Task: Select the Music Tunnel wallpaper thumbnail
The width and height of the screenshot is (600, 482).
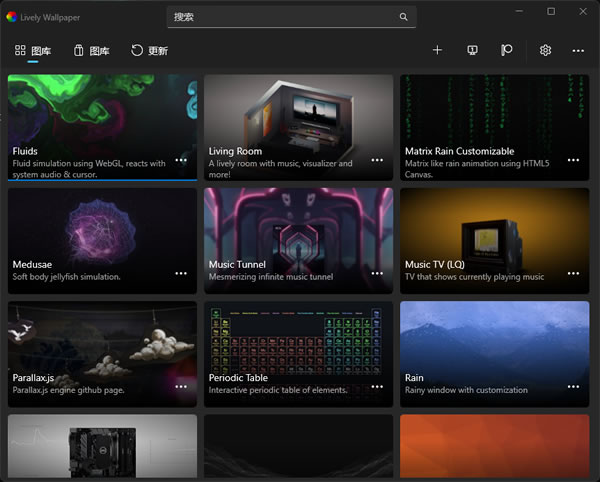Action: [x=298, y=225]
